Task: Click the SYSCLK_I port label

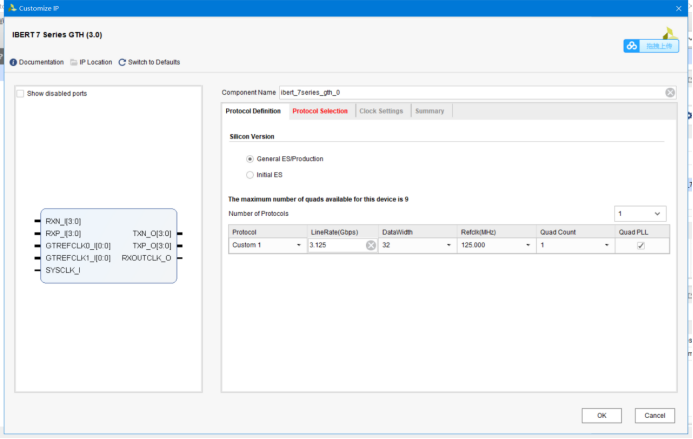Action: tap(63, 271)
